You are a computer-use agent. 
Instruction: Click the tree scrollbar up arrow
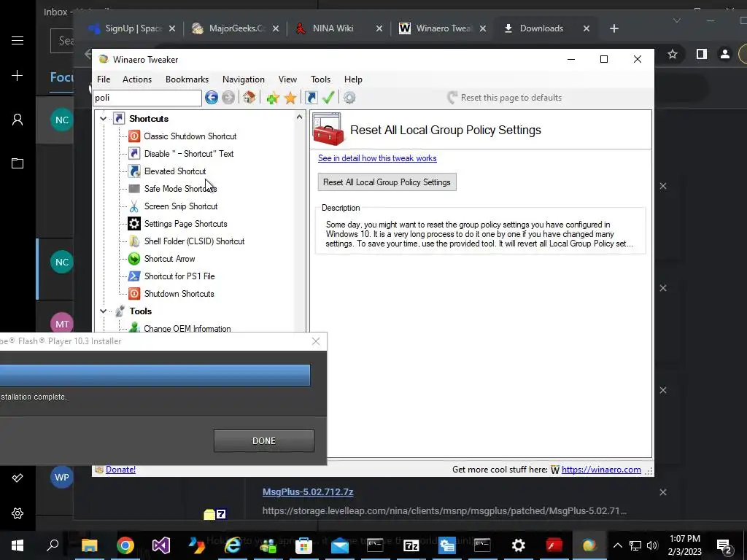click(x=299, y=117)
